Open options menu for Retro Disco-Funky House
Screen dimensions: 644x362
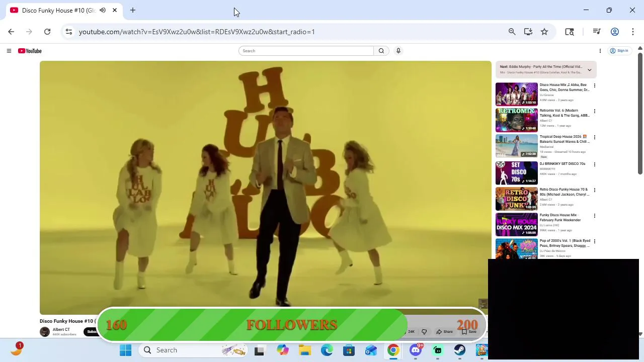pos(594,190)
